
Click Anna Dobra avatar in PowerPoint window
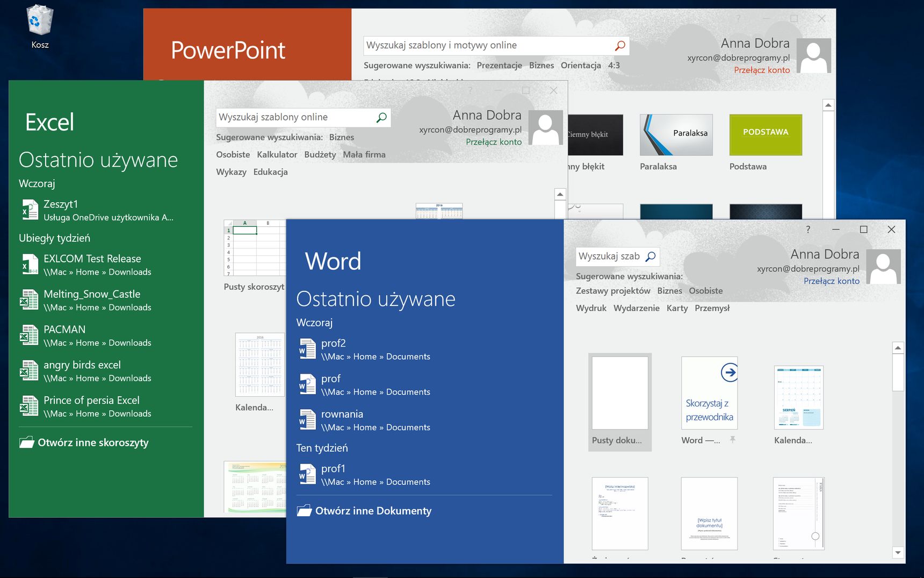pyautogui.click(x=813, y=55)
